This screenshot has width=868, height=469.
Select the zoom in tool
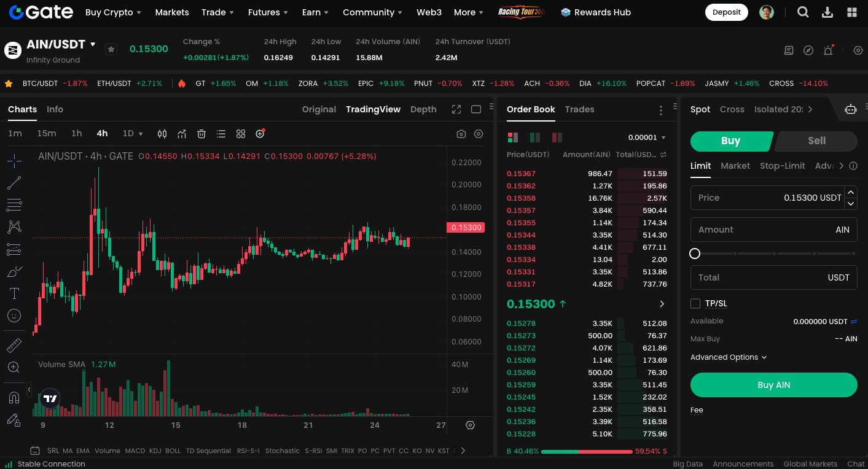click(x=14, y=368)
